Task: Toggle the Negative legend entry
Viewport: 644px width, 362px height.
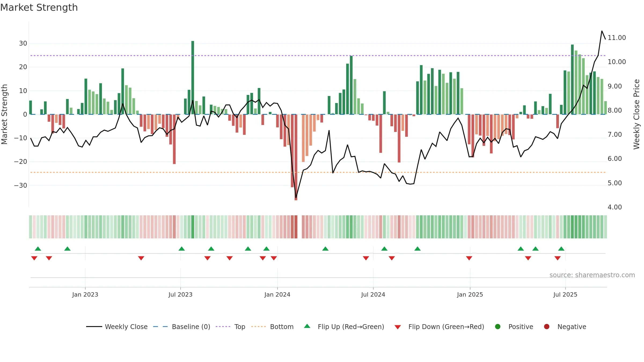Action: coord(565,327)
